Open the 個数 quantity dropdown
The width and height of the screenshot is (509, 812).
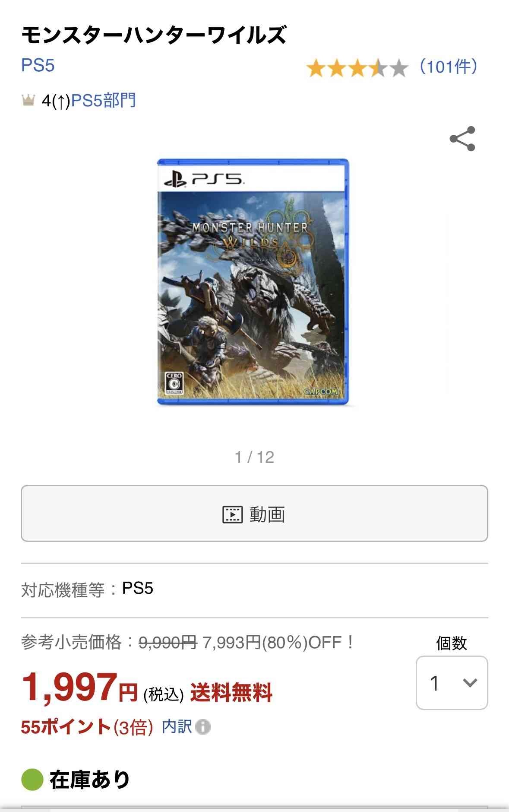point(452,682)
